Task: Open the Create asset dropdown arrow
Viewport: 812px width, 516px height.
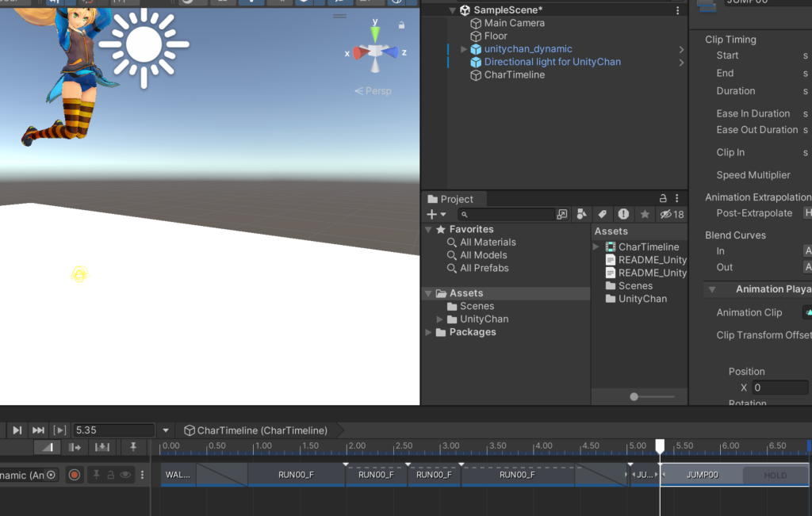Action: [443, 214]
